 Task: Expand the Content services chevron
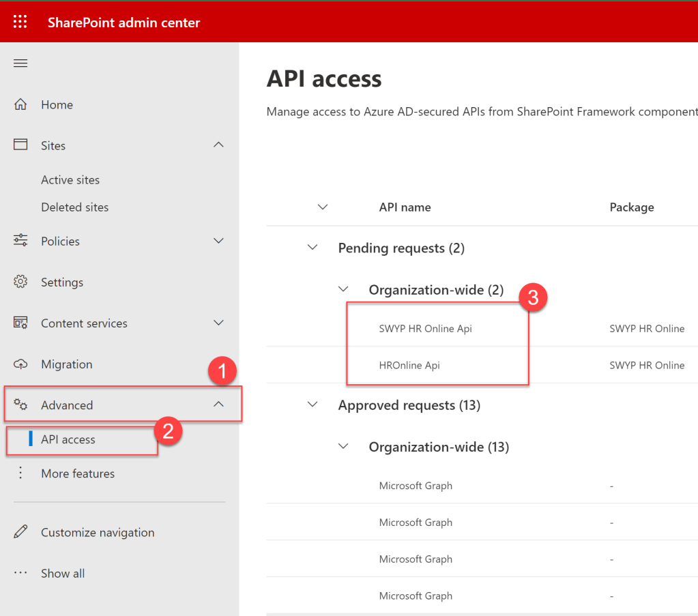[x=218, y=323]
